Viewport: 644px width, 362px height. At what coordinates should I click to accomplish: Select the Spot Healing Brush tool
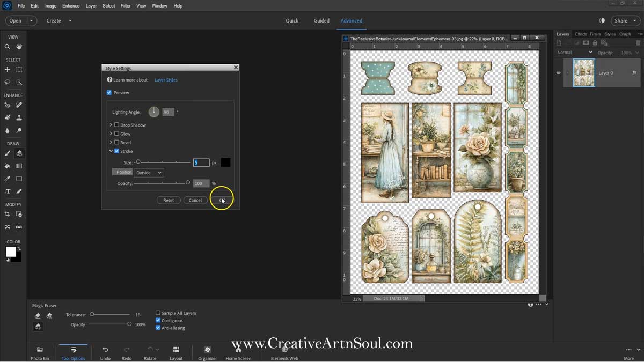point(19,105)
